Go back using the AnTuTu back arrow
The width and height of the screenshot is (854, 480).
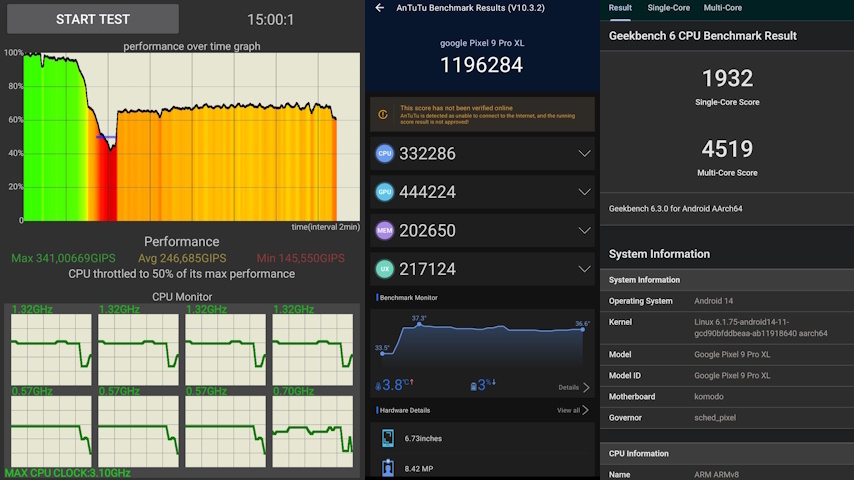click(x=380, y=8)
